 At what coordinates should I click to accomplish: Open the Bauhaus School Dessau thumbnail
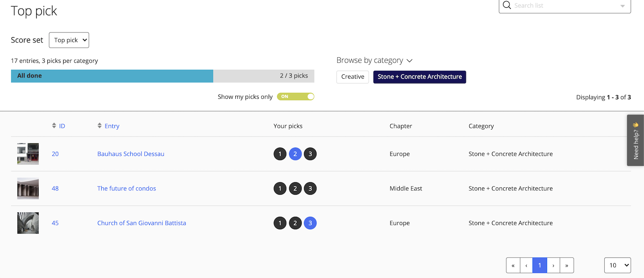pos(28,154)
